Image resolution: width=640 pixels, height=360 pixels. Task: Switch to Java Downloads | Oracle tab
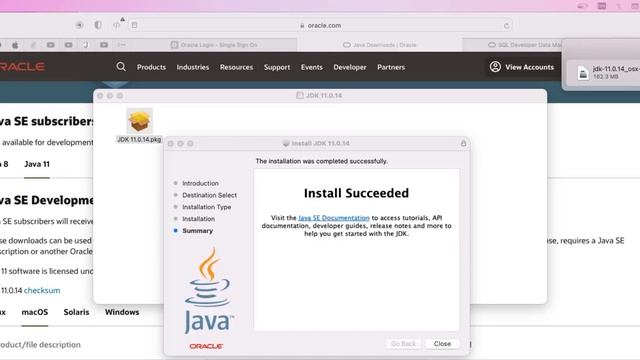click(380, 45)
